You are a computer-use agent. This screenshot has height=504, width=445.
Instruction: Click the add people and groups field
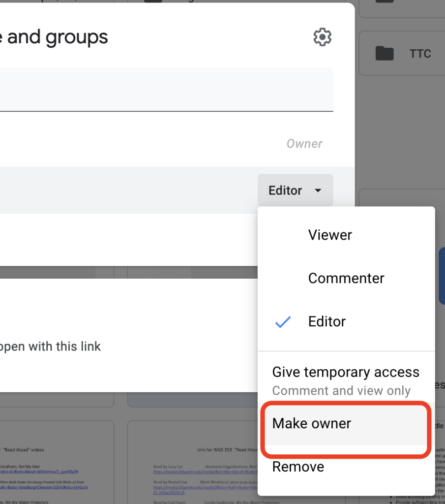(x=167, y=91)
